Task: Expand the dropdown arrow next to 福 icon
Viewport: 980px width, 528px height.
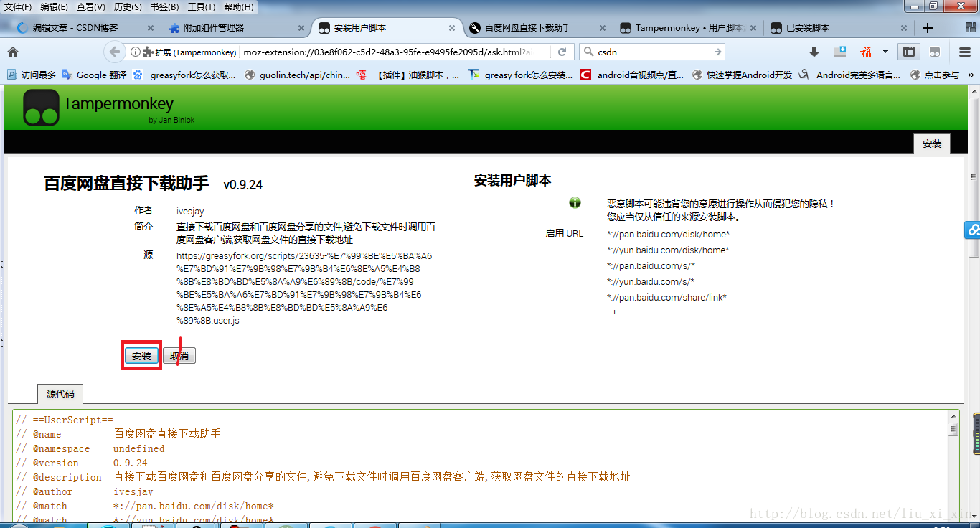Action: point(885,52)
